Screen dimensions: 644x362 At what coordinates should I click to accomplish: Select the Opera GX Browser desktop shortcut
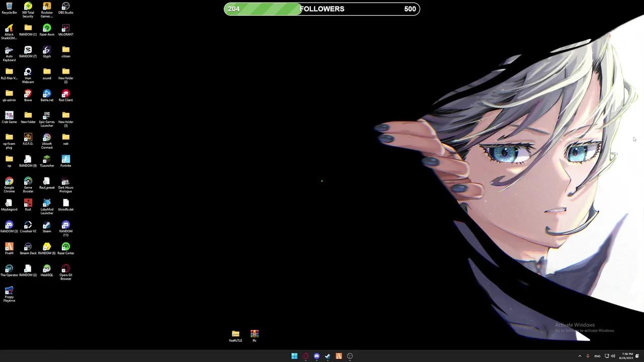tap(66, 273)
